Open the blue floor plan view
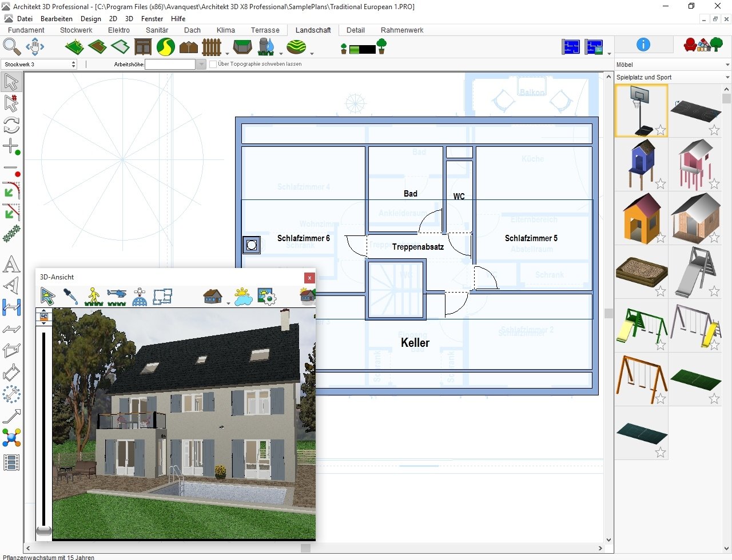Screen dimensions: 732x560 click(x=571, y=47)
